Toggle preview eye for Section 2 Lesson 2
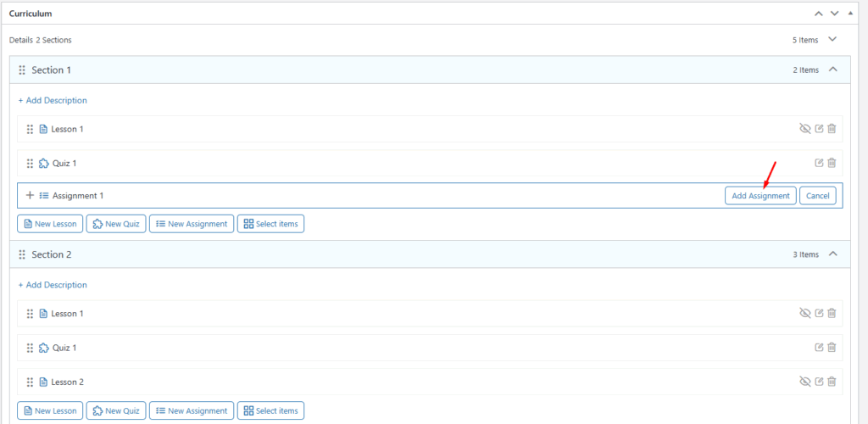Image resolution: width=868 pixels, height=424 pixels. coord(804,382)
